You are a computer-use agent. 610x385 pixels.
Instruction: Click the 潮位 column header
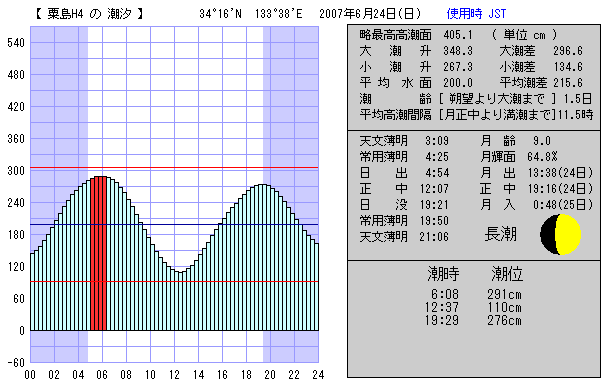(x=507, y=274)
